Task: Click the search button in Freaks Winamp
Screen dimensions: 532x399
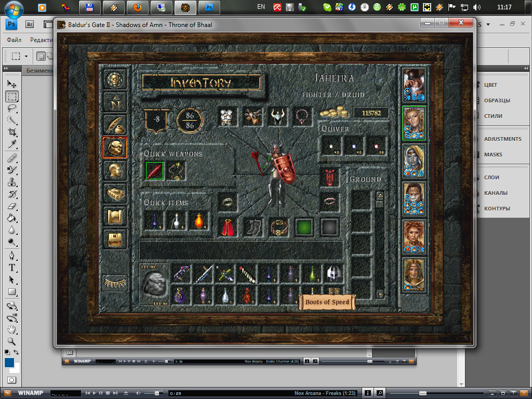Action: [x=380, y=393]
